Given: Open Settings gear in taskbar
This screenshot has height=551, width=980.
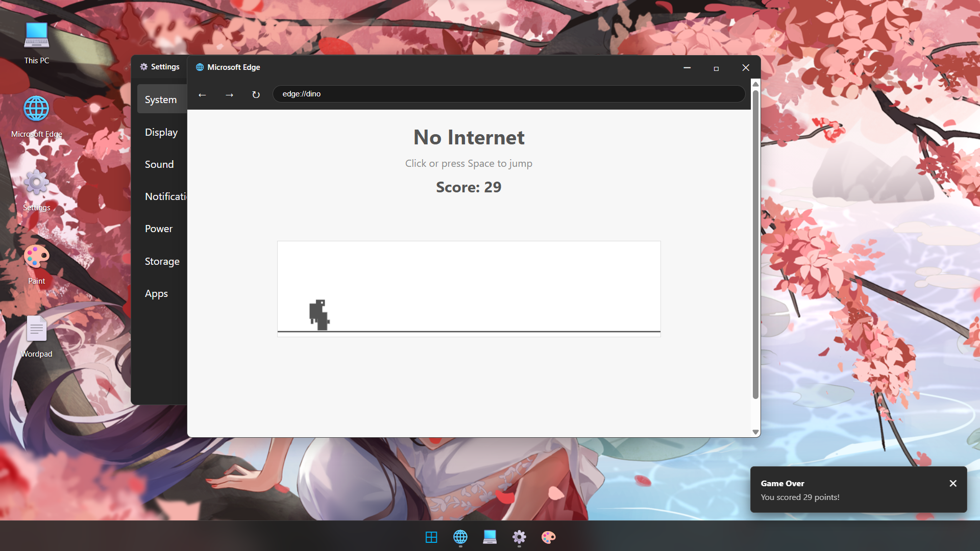Looking at the screenshot, I should click(519, 537).
